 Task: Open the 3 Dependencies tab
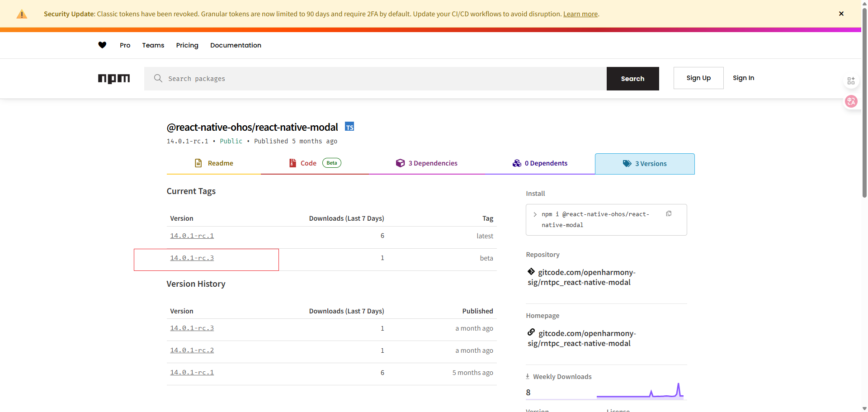(x=427, y=163)
